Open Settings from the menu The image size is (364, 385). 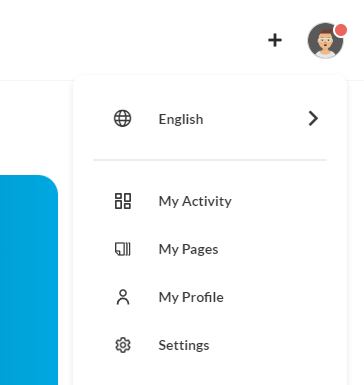point(210,345)
